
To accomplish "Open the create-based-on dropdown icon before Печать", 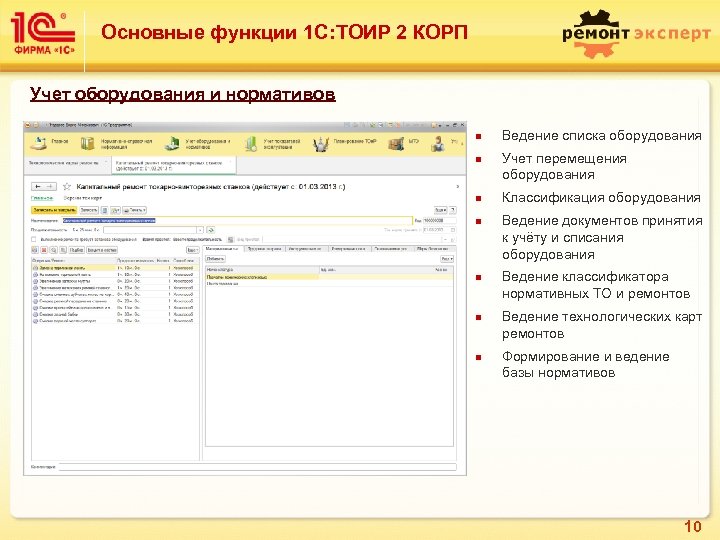I will 115,210.
